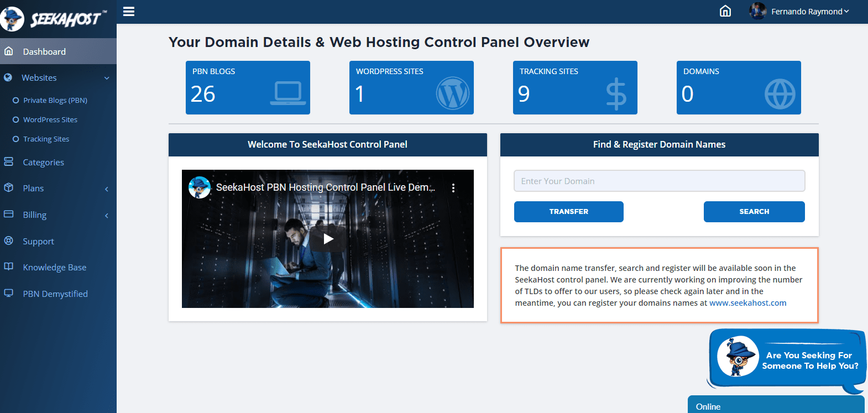Click the SeekaHost logo in the sidebar
Viewport: 868px width, 413px height.
pyautogui.click(x=54, y=19)
